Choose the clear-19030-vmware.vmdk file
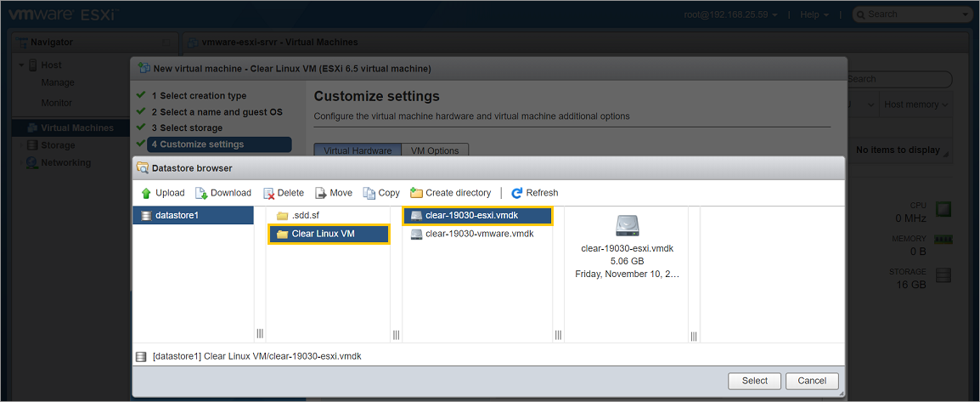The width and height of the screenshot is (980, 402). [479, 234]
